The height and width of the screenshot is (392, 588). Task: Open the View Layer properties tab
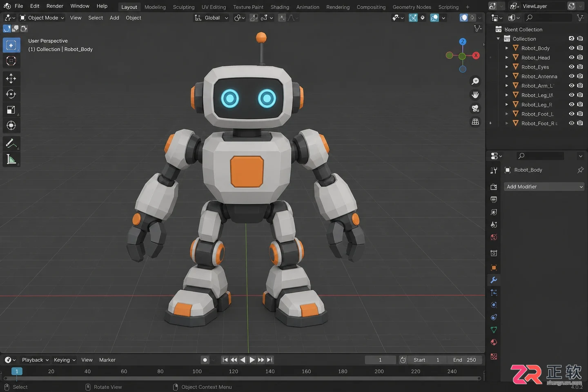point(494,212)
